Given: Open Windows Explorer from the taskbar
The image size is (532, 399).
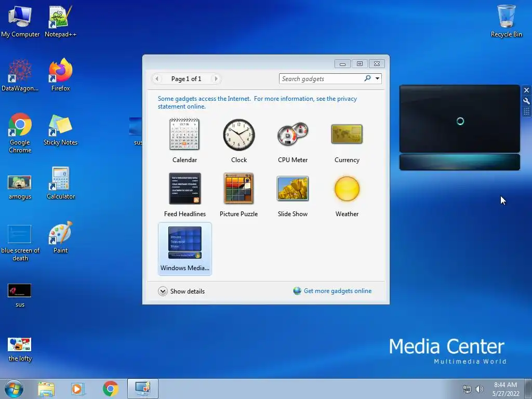Looking at the screenshot, I should click(46, 389).
